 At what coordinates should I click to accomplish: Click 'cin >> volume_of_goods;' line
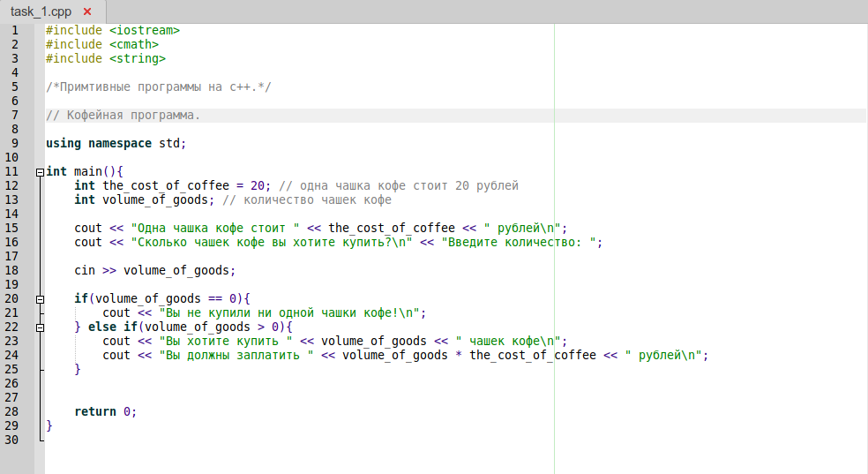155,271
